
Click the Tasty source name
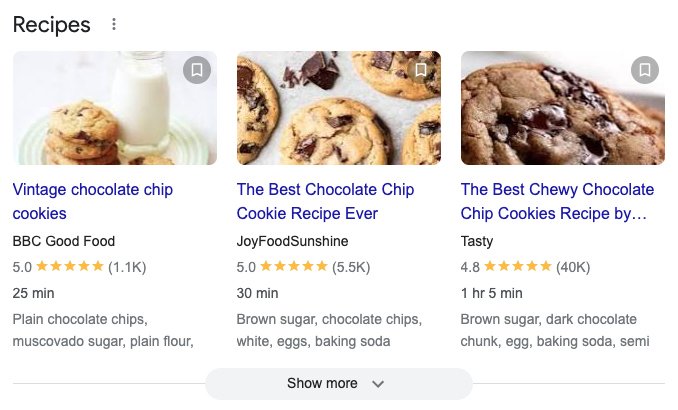pos(477,241)
